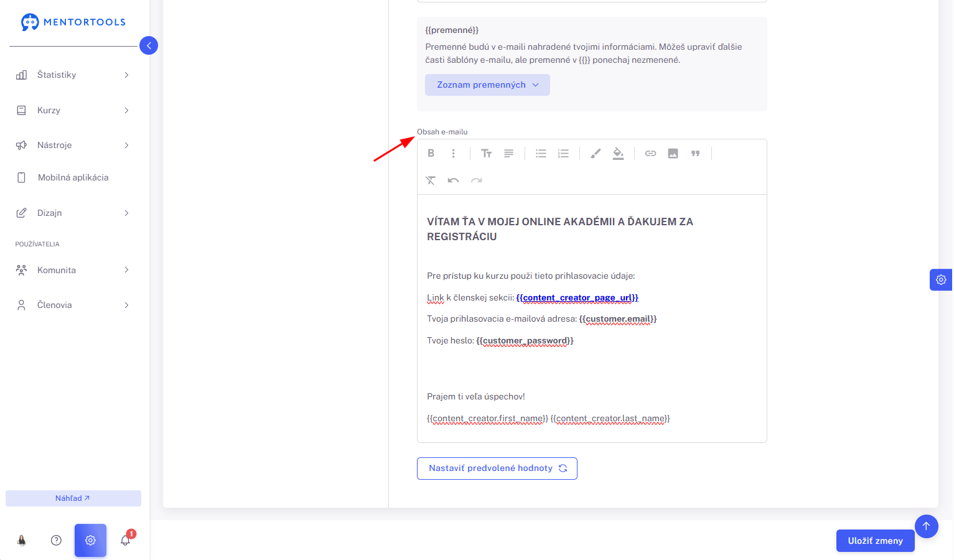Collapse the sidebar with the arrow button
Screen dimensions: 954x560
149,45
